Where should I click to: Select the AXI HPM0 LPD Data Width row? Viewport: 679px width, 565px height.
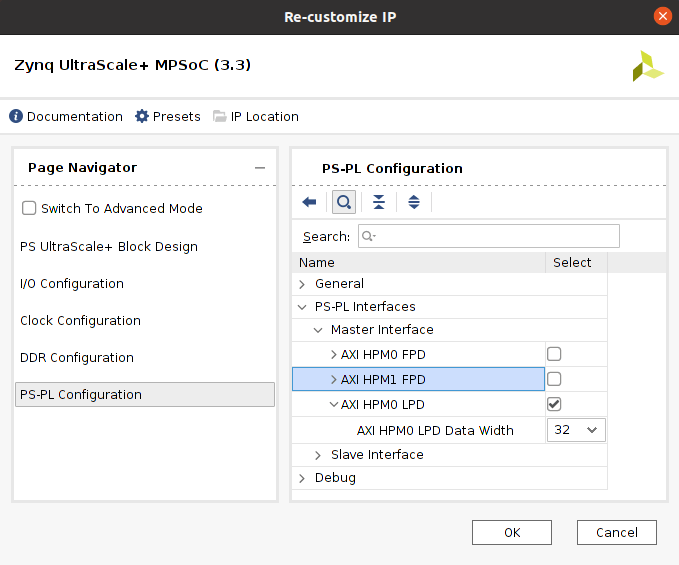click(435, 430)
